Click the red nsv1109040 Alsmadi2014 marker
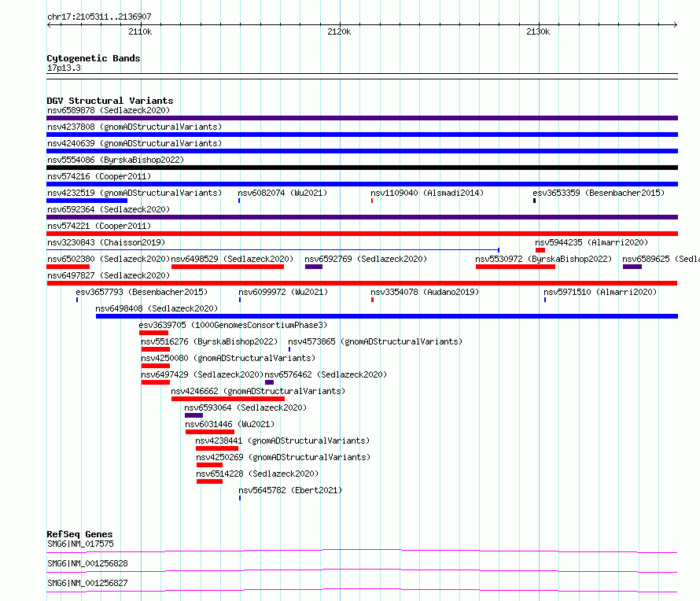This screenshot has width=700, height=601. (x=372, y=201)
